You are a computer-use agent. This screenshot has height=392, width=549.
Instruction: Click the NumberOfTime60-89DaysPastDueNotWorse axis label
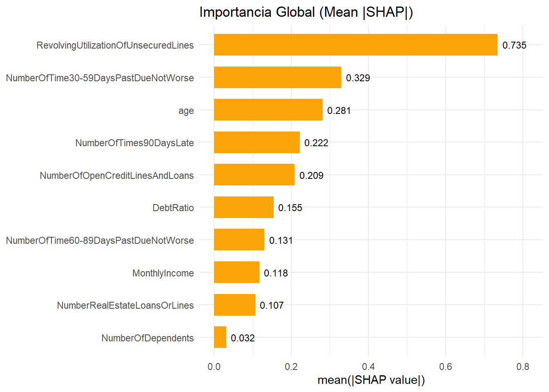(100, 241)
